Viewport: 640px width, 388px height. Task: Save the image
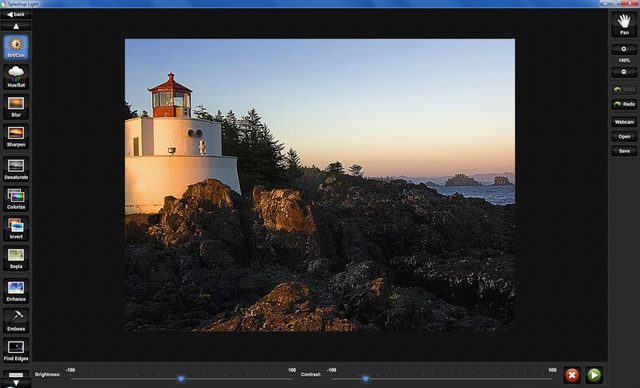point(624,151)
